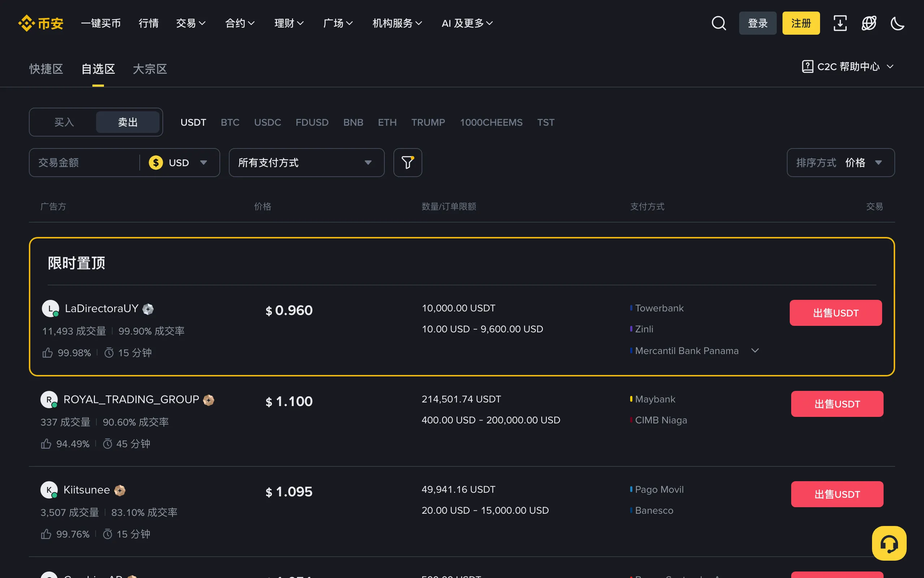This screenshot has height=578, width=924.
Task: Open 排序方式 价格 sort dropdown
Action: tap(840, 163)
